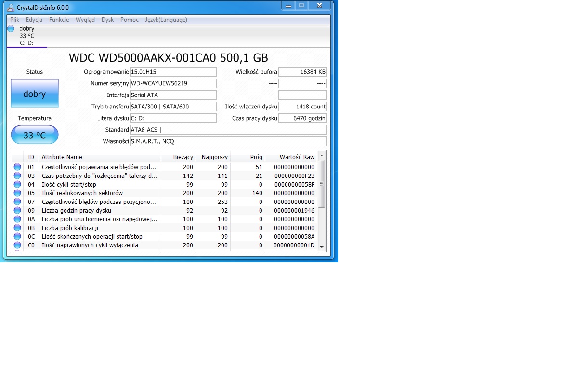
Task: Click the scrollbar down arrow in attribute list
Action: (x=322, y=247)
